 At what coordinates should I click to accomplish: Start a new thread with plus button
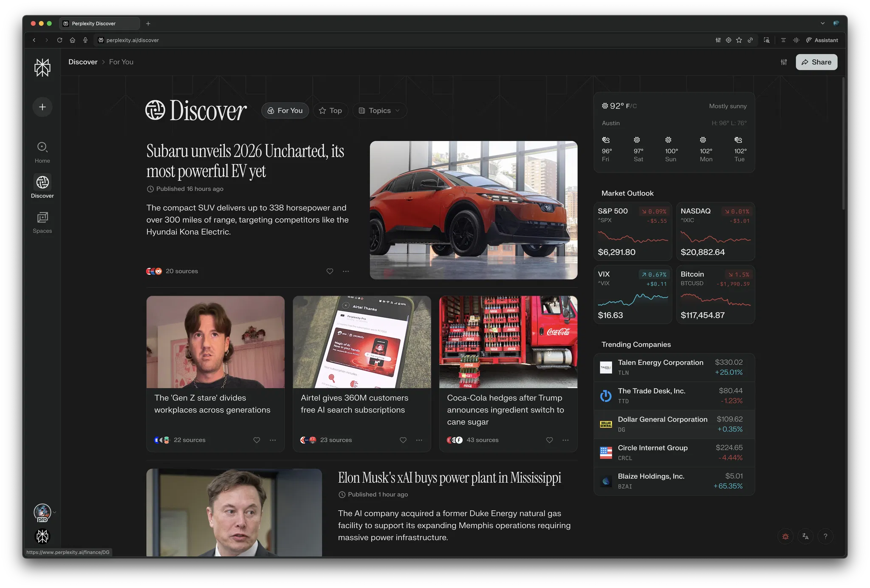tap(42, 107)
